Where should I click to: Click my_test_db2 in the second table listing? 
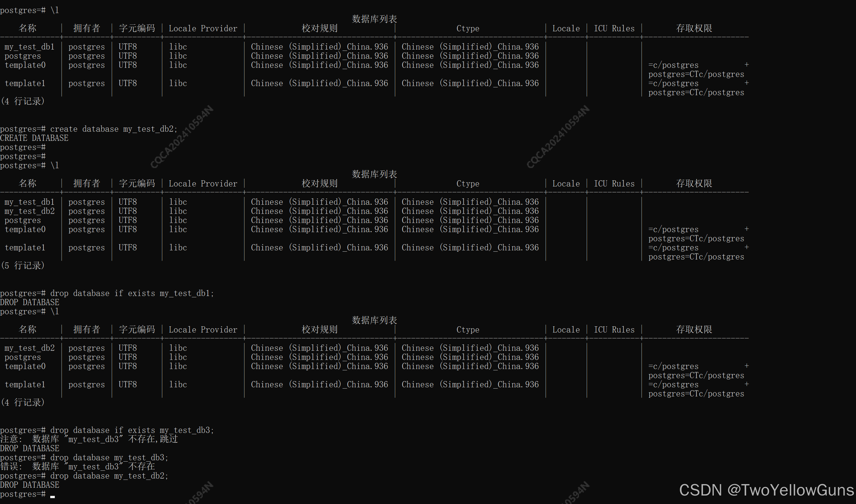click(30, 211)
